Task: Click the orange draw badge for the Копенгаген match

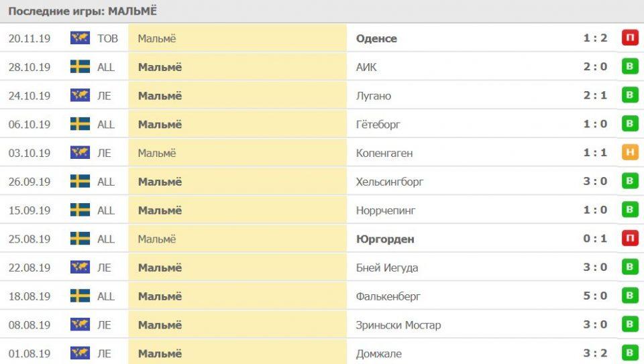Action: coord(629,153)
